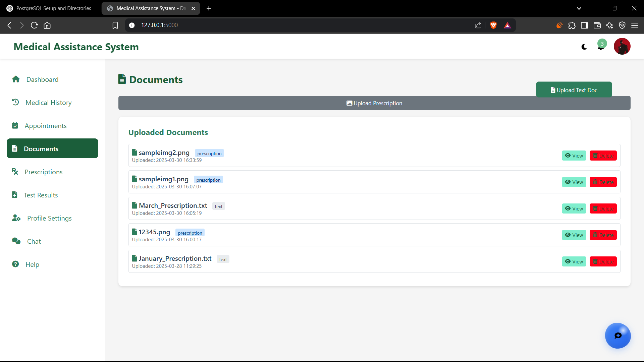Open Medical History page
Image resolution: width=644 pixels, height=362 pixels.
click(52, 103)
